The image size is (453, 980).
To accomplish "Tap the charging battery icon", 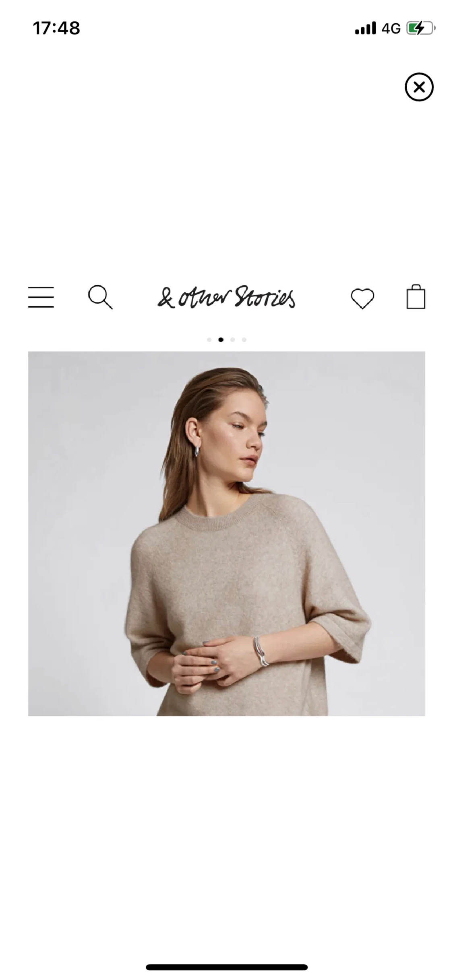I will (x=421, y=28).
